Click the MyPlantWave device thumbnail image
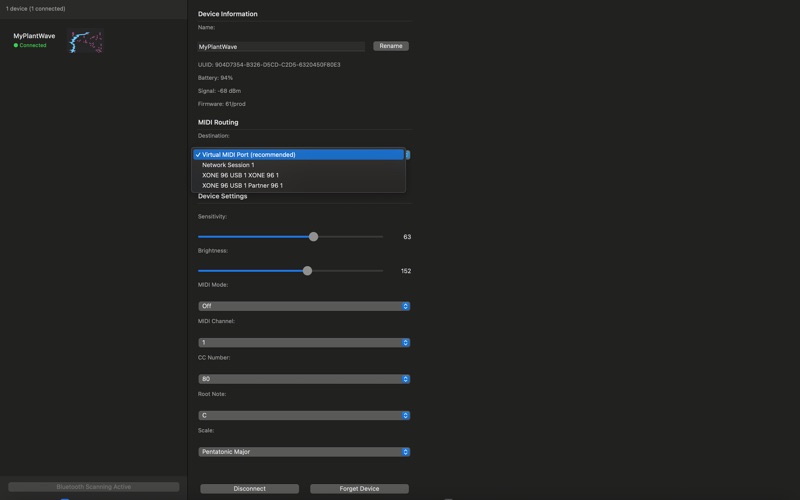Viewport: 800px width, 500px height. (x=85, y=41)
